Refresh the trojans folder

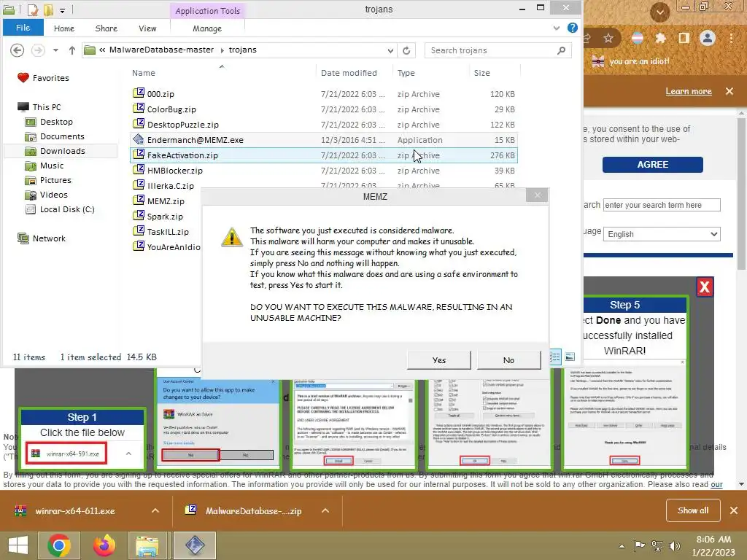(406, 50)
